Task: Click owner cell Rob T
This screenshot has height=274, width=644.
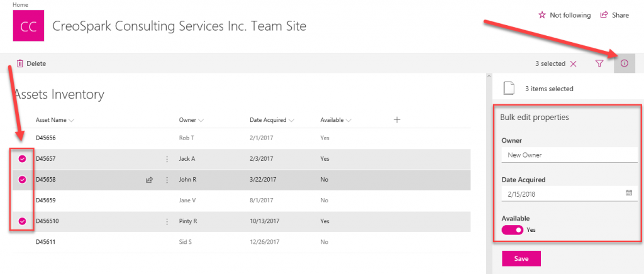Action: point(186,138)
